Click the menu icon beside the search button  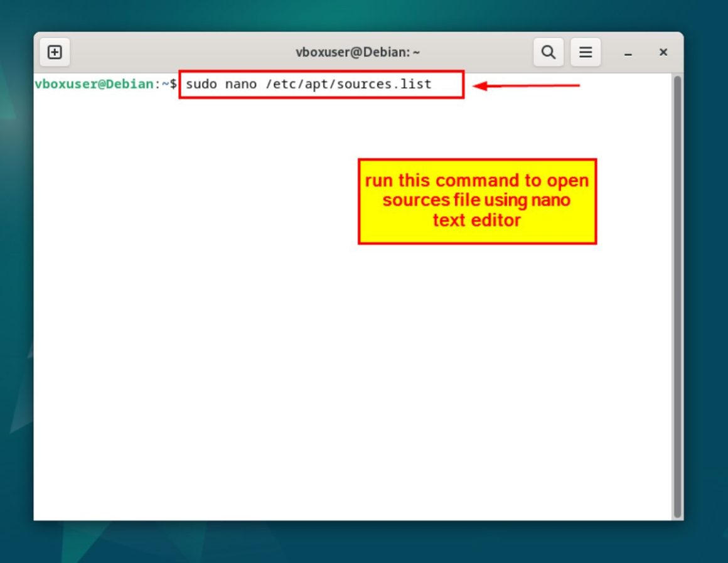[586, 52]
